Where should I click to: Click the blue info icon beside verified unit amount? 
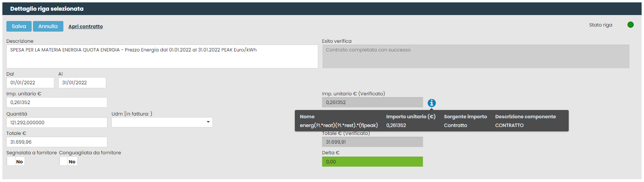point(432,103)
